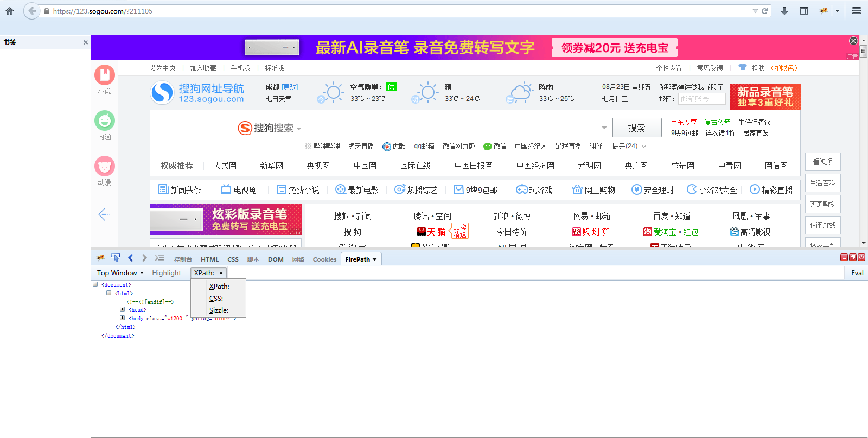Go forward in Firebug panel history
This screenshot has height=438, width=868.
(x=144, y=258)
